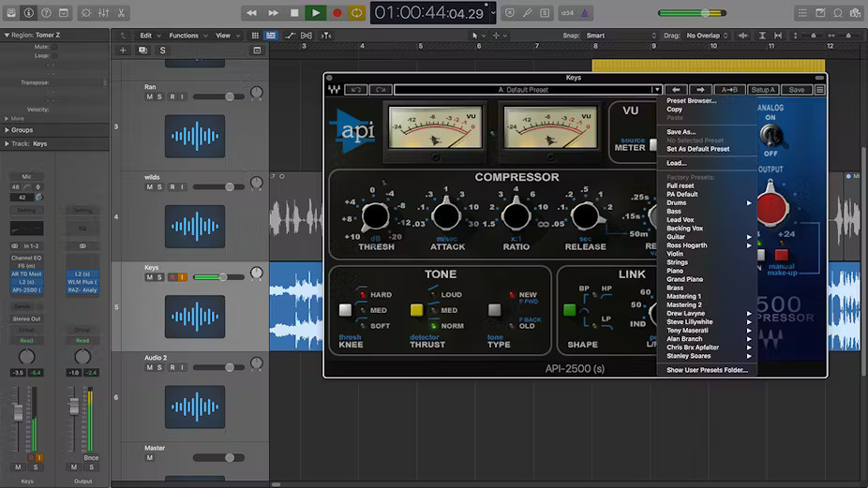Expand the Groups disclosure triangle
Screen dimensions: 868x488
[7, 130]
